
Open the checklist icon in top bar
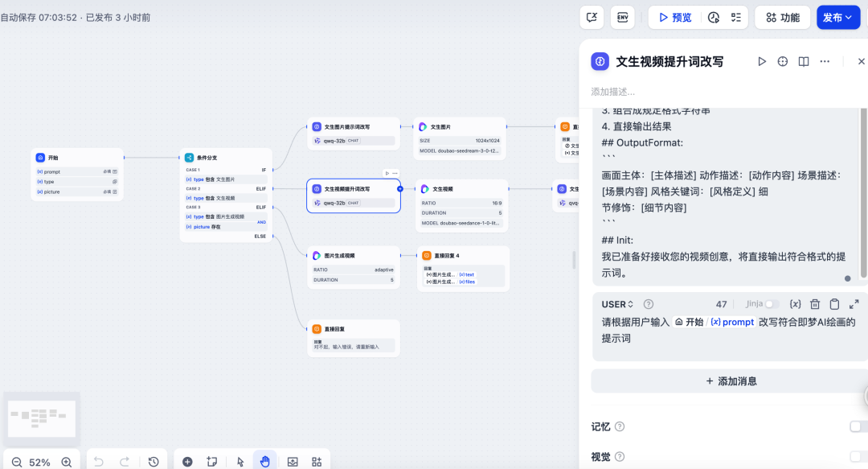pos(735,18)
